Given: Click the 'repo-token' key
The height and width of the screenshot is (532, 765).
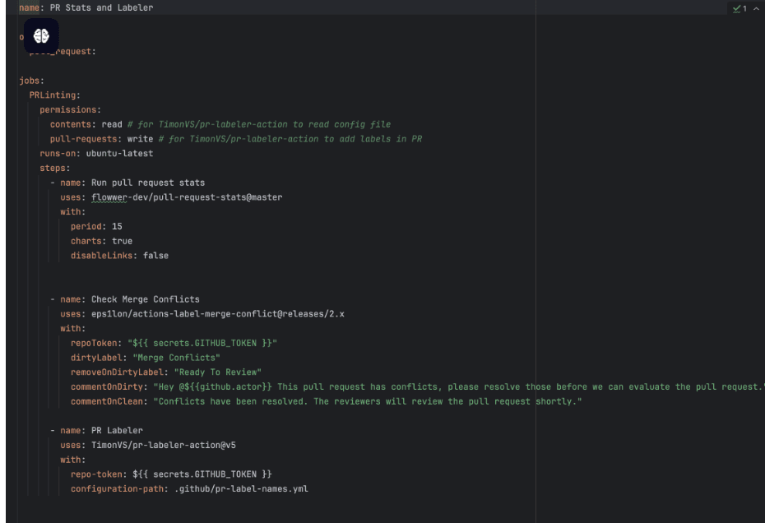Looking at the screenshot, I should (x=96, y=474).
